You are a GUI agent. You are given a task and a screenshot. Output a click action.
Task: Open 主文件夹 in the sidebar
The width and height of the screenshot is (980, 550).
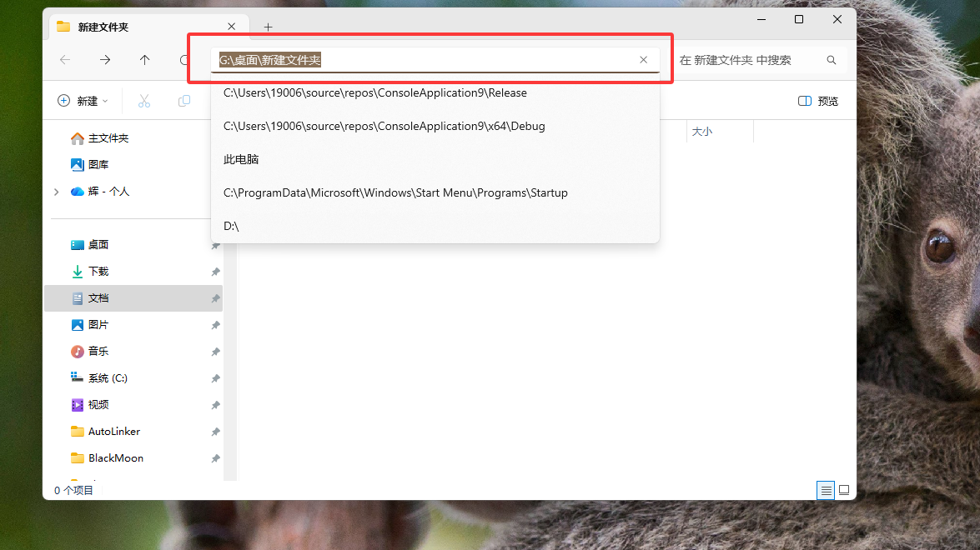108,138
